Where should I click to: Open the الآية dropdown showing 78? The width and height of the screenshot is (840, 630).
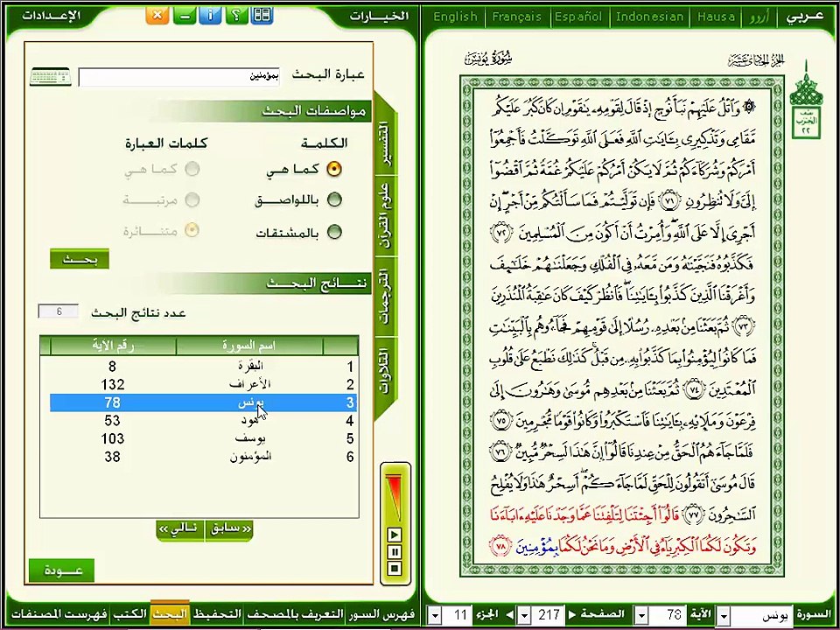(640, 614)
